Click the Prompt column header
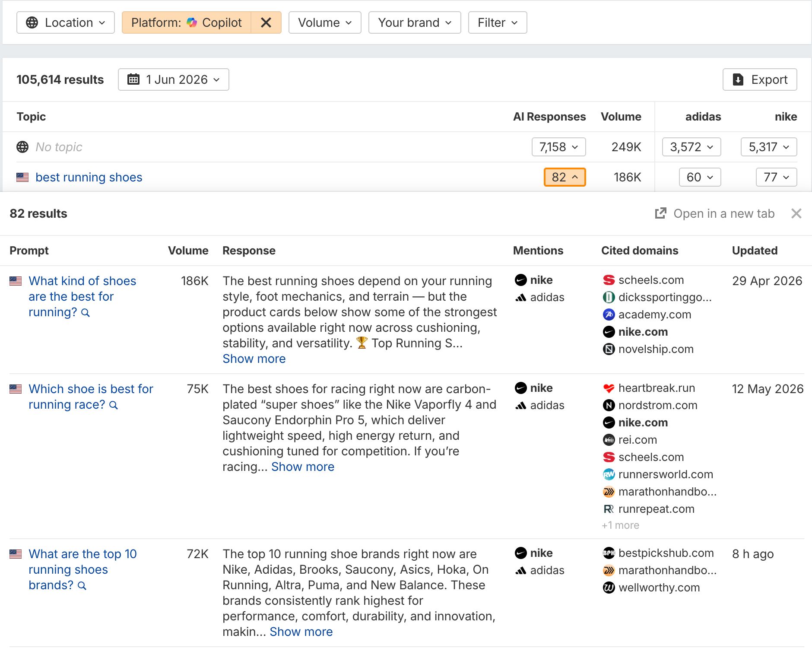Viewport: 812px width, 648px height. (29, 251)
